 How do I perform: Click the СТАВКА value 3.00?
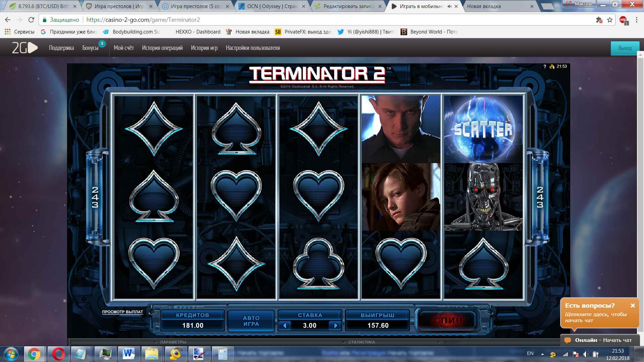pyautogui.click(x=310, y=325)
